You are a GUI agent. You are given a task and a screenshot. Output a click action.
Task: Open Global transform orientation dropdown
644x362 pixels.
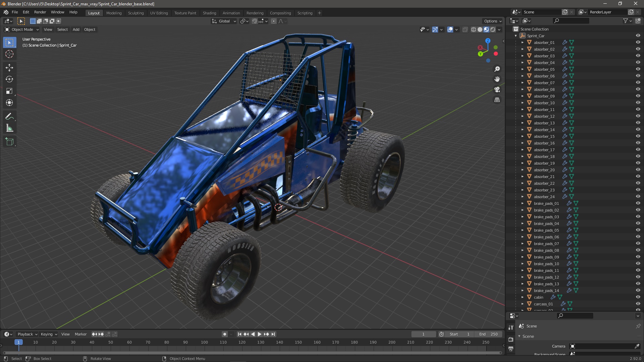pos(224,21)
